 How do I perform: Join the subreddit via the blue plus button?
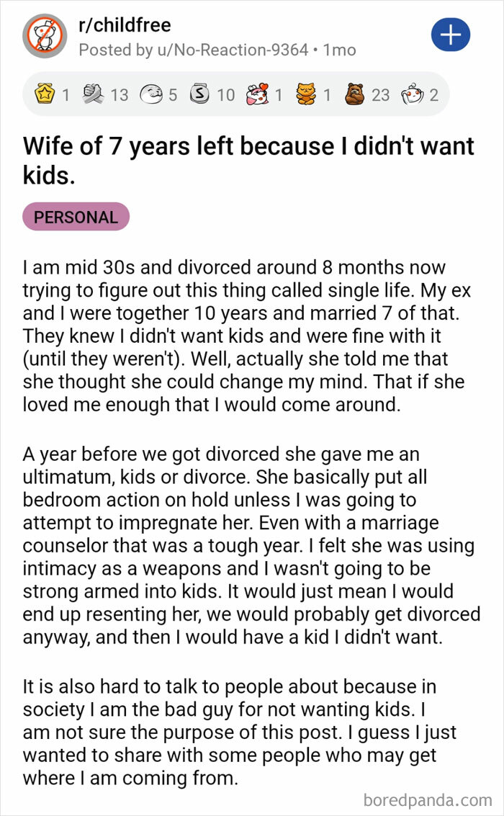click(450, 34)
